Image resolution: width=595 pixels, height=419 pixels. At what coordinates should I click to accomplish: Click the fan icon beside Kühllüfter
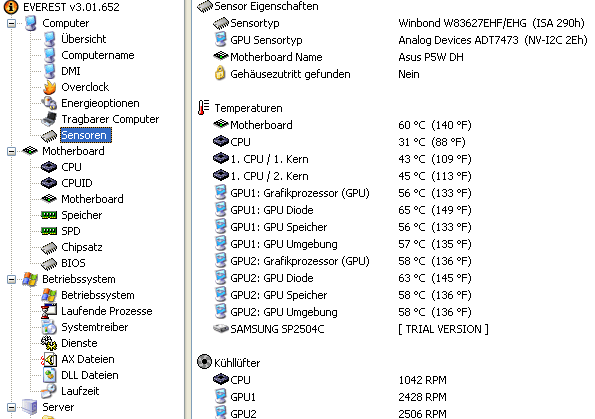click(205, 362)
